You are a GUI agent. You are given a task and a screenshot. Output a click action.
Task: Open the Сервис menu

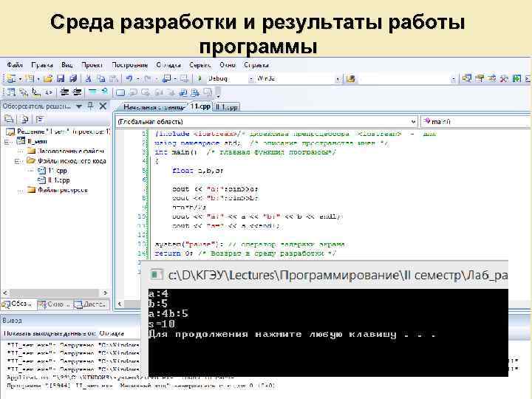pyautogui.click(x=200, y=65)
